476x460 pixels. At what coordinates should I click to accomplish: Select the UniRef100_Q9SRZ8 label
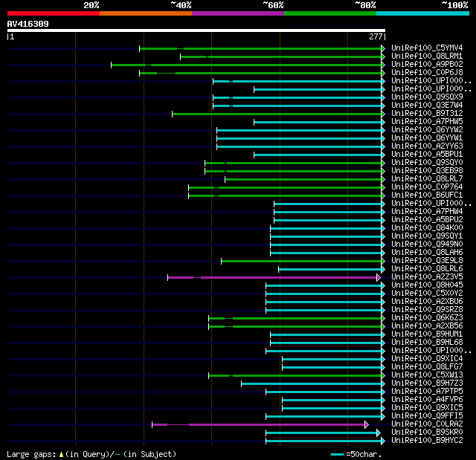(427, 310)
